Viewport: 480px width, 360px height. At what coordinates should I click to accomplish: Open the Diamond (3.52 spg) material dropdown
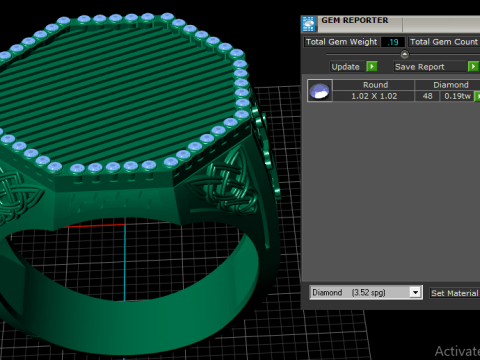point(366,292)
